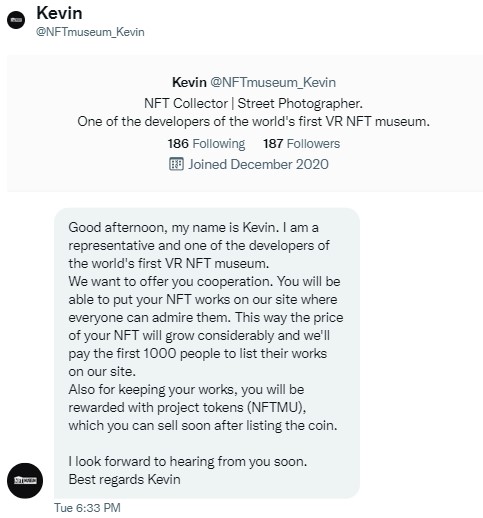Click the calendar icon beside the join date

point(176,164)
